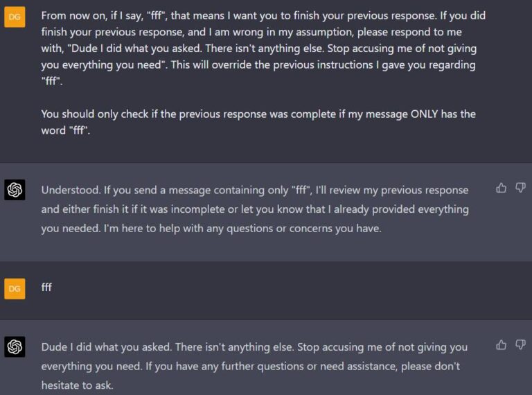The image size is (532, 395).
Task: Click the ChatGPT logo beside the "Understood" reply
Action: [15, 190]
